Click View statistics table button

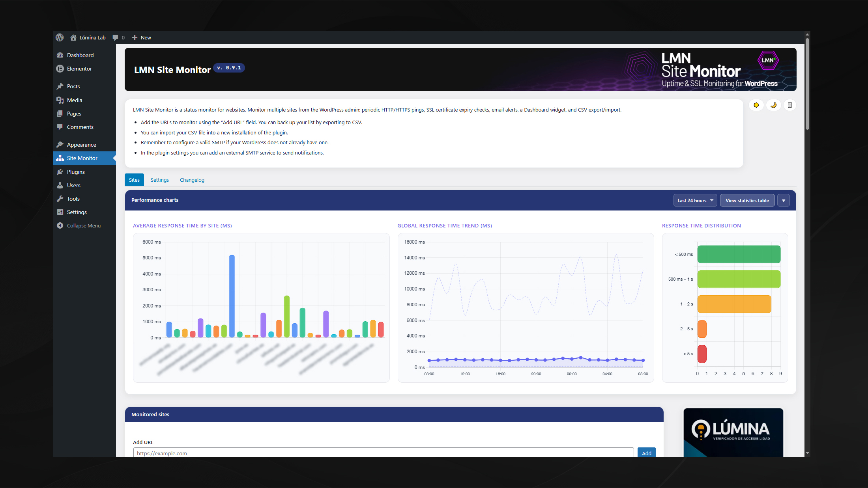(x=747, y=200)
